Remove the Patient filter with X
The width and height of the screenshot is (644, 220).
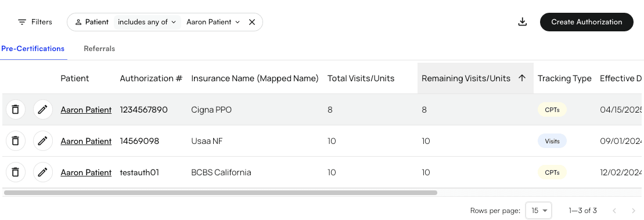point(252,22)
